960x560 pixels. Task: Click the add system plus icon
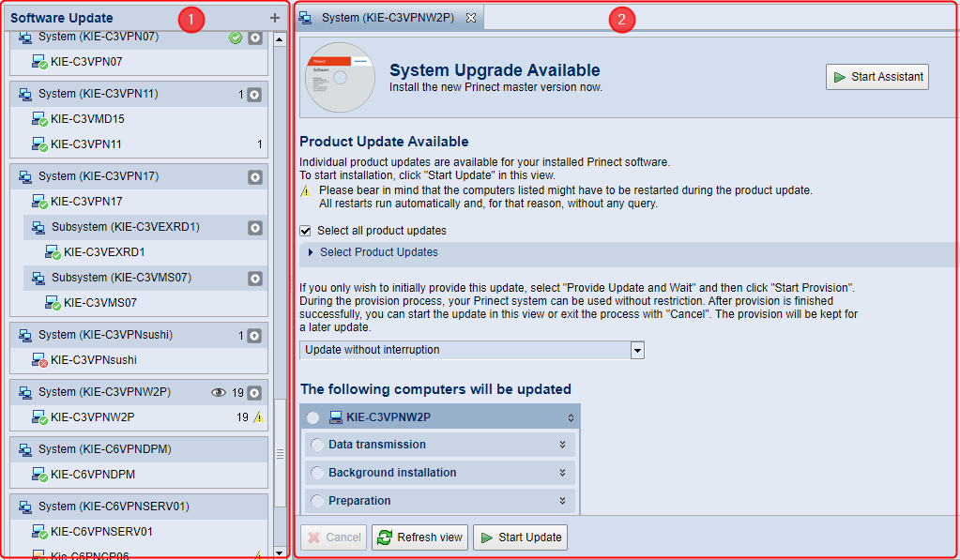[274, 18]
